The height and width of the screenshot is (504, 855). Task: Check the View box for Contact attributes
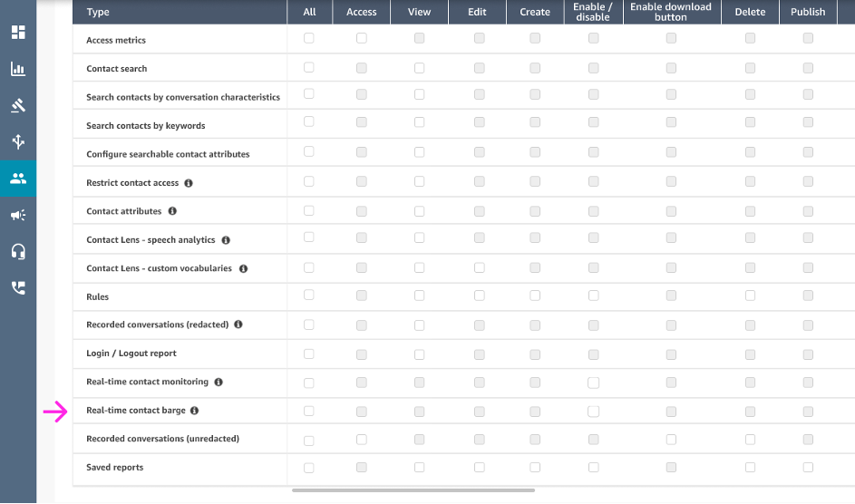[419, 211]
